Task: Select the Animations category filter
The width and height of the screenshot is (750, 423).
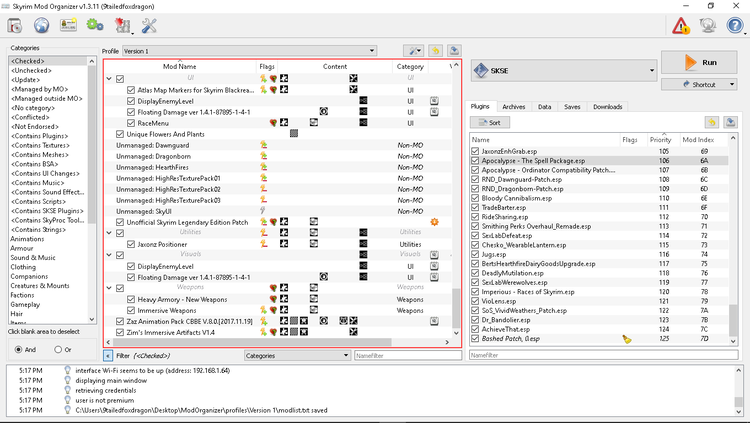Action: point(27,239)
